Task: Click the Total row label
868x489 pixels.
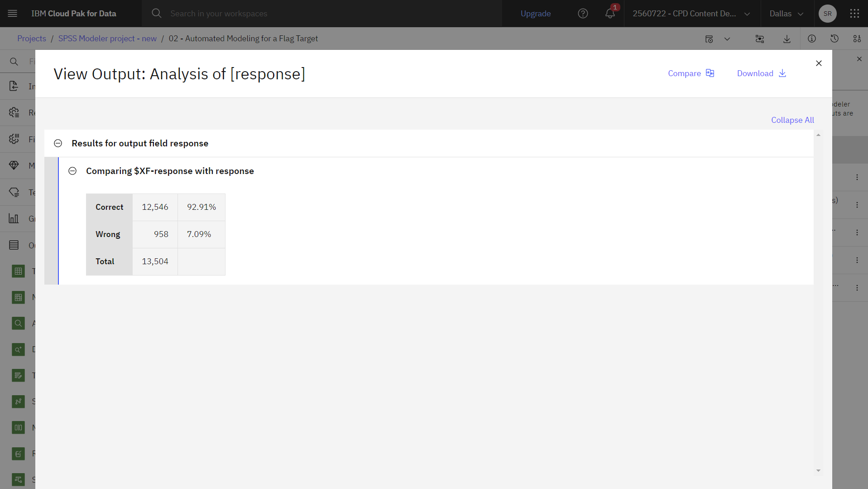Action: coord(109,261)
